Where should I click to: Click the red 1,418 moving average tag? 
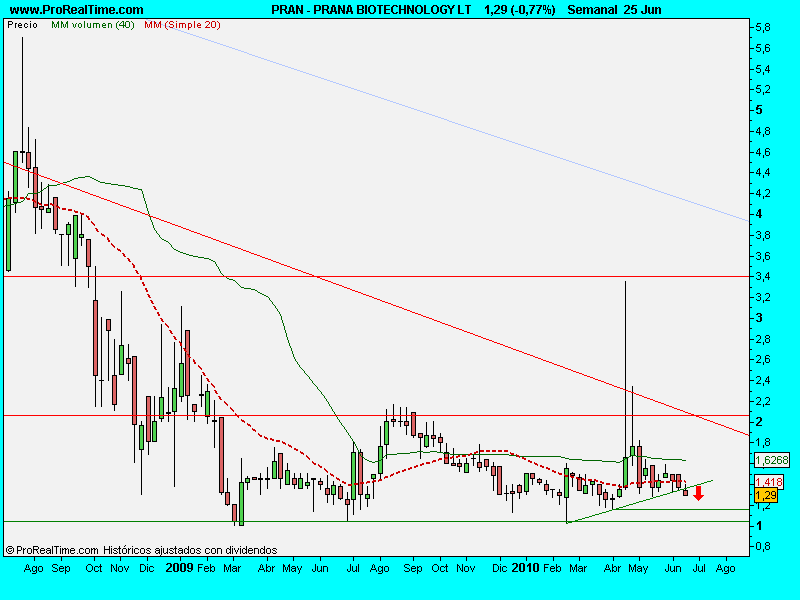(x=769, y=482)
